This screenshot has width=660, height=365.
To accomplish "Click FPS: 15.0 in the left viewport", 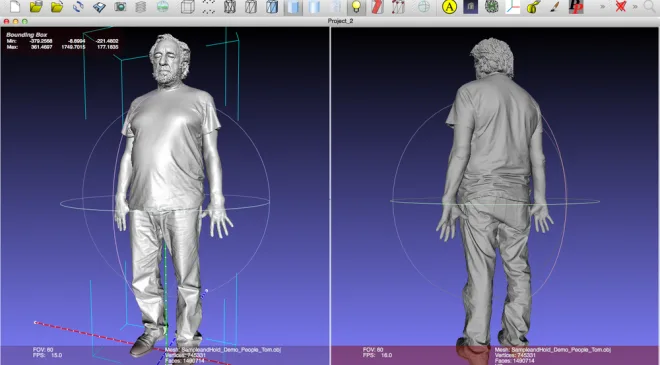I will [48, 355].
